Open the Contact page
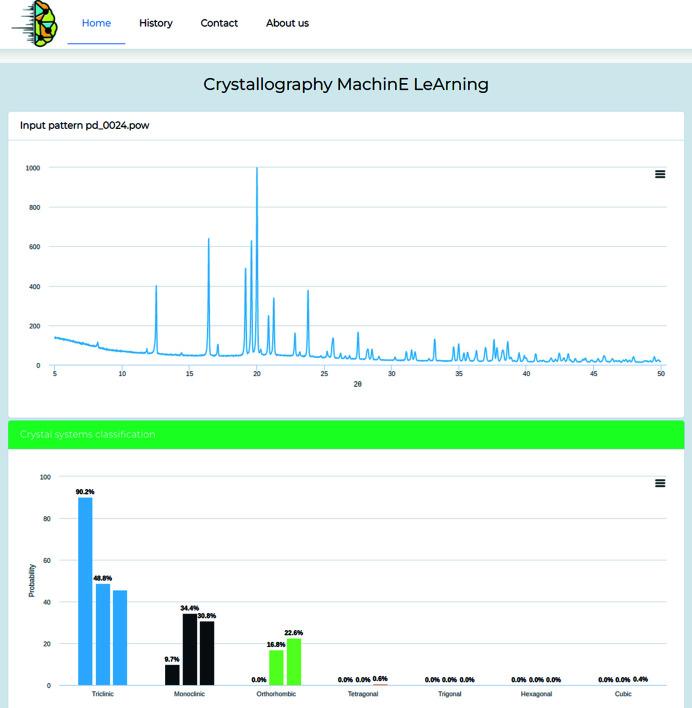The width and height of the screenshot is (692, 708). [219, 23]
